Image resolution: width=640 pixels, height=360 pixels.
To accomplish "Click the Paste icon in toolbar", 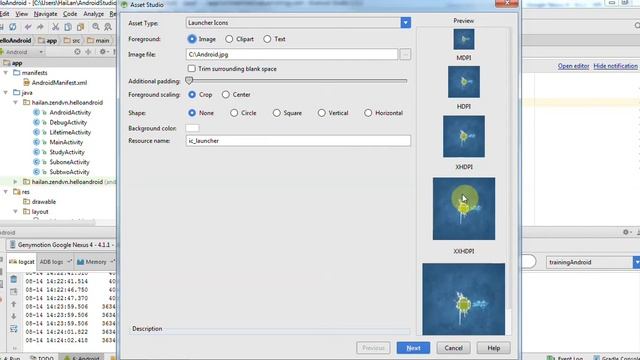I will 80,27.
